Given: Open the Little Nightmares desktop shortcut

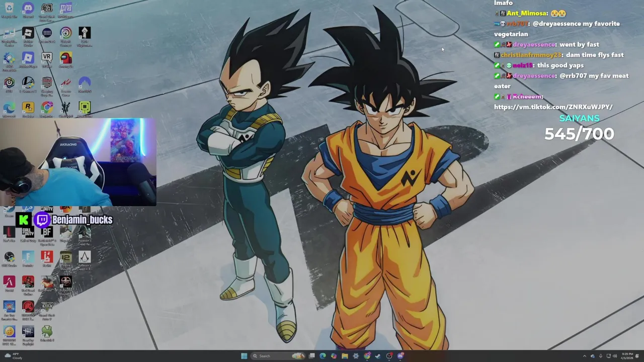Looking at the screenshot, I should tap(85, 37).
